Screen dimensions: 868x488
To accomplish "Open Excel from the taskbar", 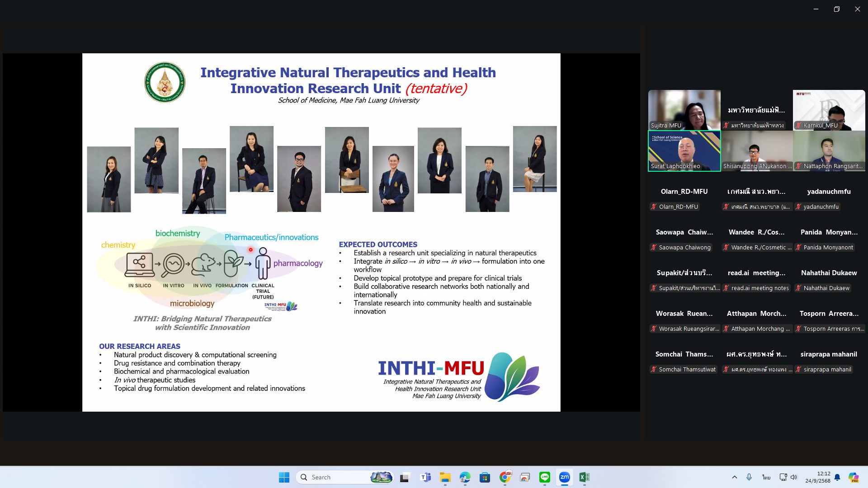I will tap(584, 477).
